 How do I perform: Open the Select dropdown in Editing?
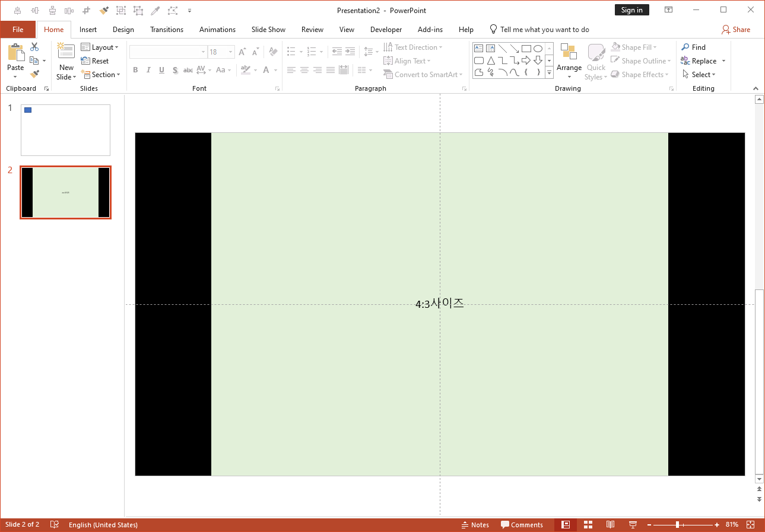(699, 74)
